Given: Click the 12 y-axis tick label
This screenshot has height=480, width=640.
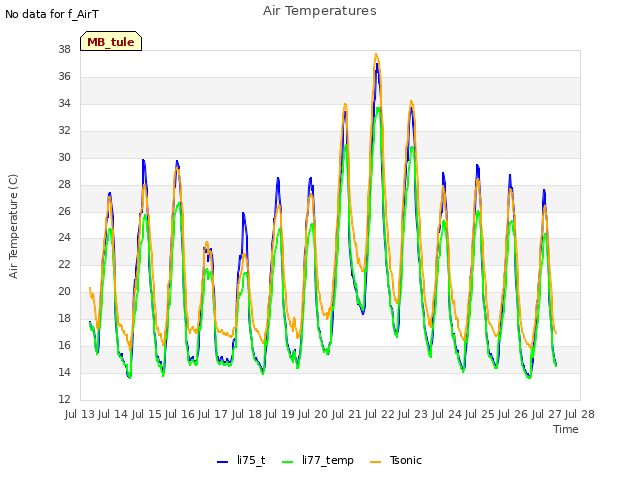Looking at the screenshot, I should (x=64, y=399).
